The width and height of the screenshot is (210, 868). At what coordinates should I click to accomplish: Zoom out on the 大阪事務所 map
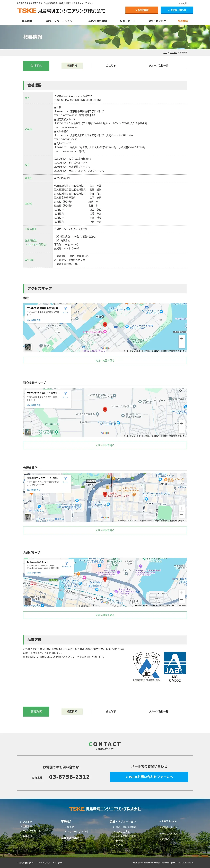[182, 515]
